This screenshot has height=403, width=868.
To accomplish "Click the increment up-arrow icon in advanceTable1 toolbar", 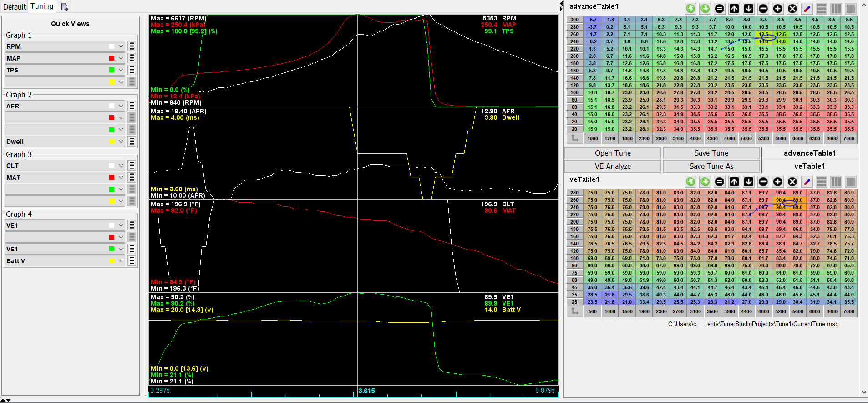I will pos(734,9).
